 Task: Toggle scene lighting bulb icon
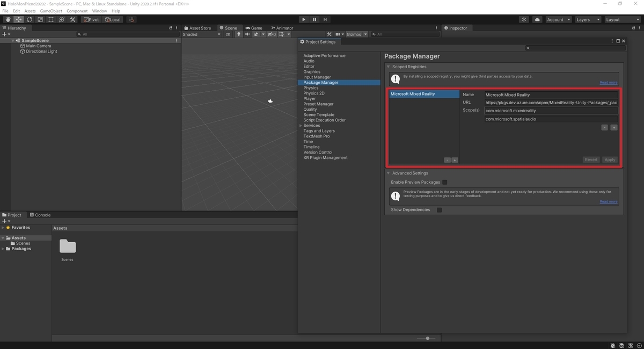[x=239, y=34]
